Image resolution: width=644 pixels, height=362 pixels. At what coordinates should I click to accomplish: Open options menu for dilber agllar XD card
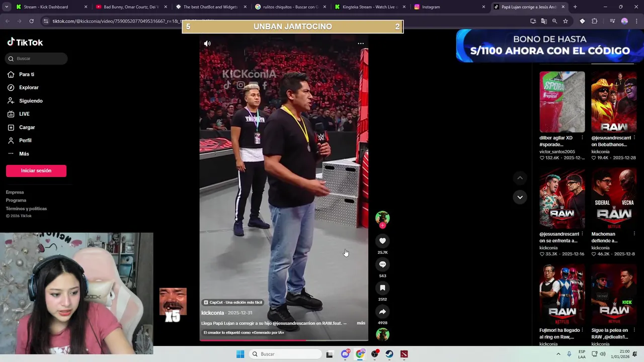(x=583, y=138)
